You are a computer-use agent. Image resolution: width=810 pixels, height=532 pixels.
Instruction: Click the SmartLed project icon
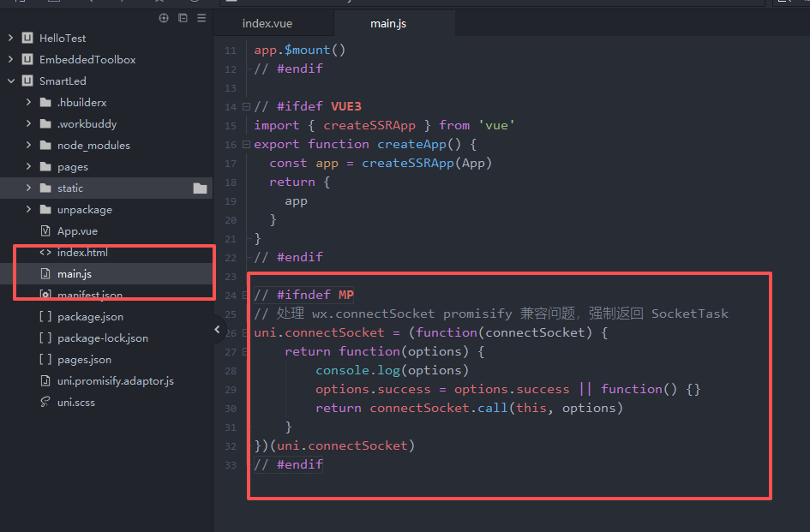(x=27, y=81)
